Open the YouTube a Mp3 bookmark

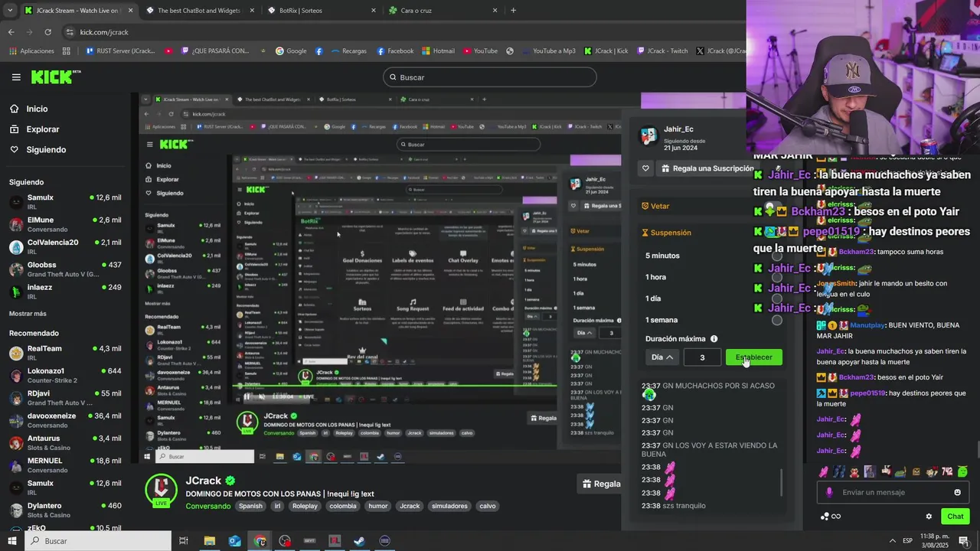coord(548,51)
